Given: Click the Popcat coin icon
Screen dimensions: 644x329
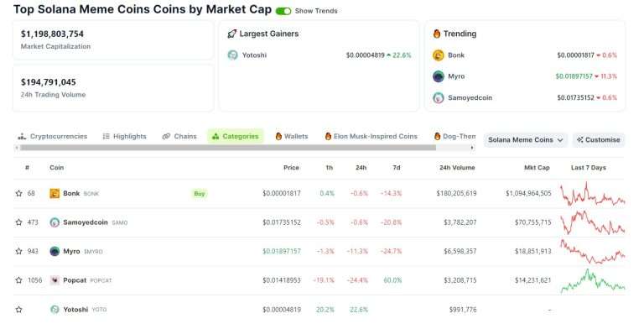Looking at the screenshot, I should coord(55,280).
